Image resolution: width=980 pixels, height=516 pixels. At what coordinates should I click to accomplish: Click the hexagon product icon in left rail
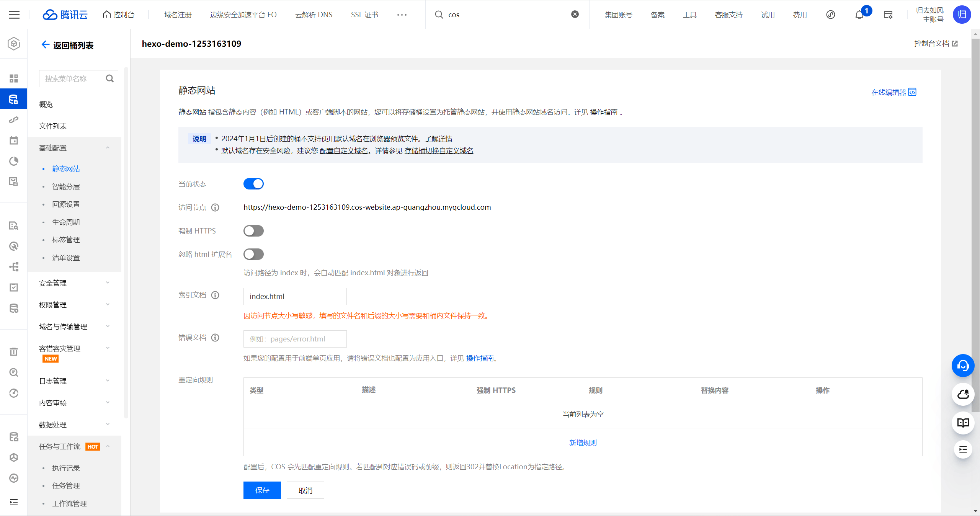(14, 44)
